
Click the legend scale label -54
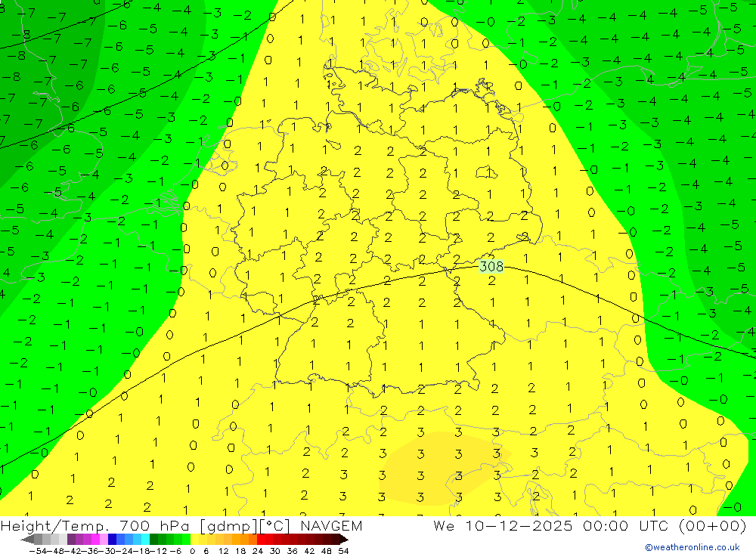pyautogui.click(x=38, y=551)
